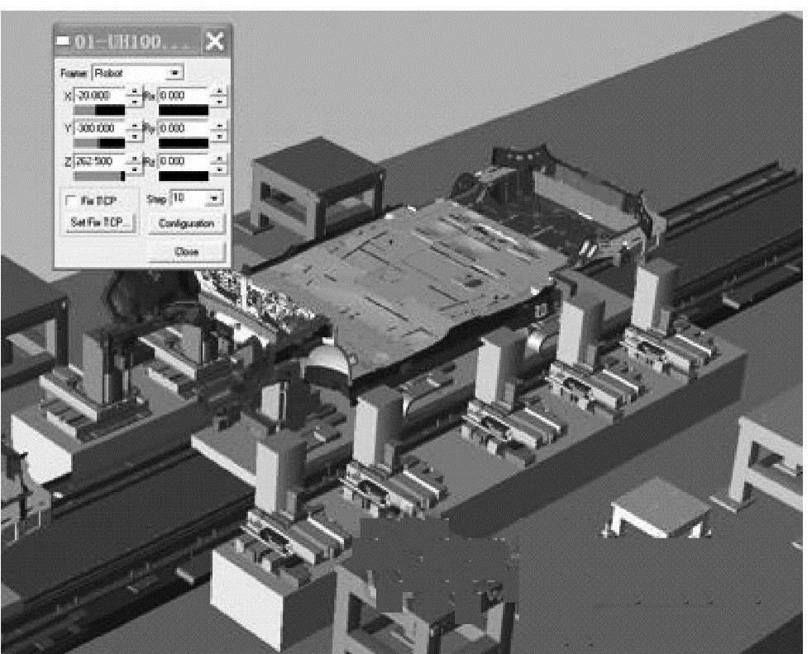Click the Ry rotation slider bar
Viewport: 812px width, 654px height.
(x=184, y=143)
